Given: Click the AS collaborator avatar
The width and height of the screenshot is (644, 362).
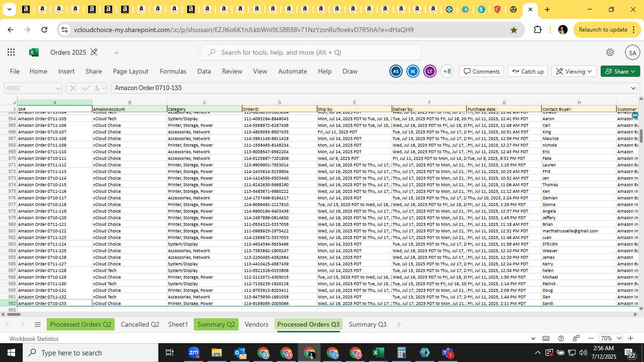Looking at the screenshot, I should click(396, 71).
